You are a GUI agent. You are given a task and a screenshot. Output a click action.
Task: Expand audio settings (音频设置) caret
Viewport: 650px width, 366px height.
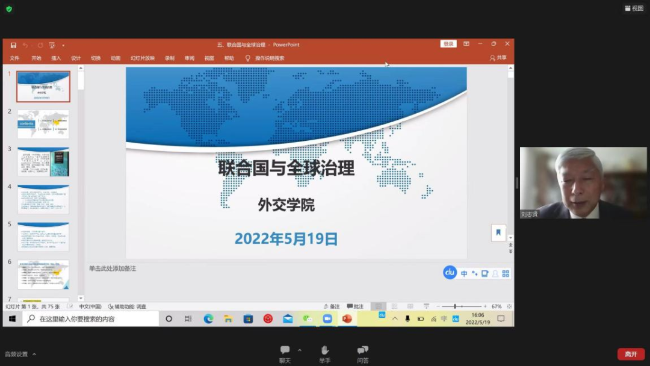pos(34,354)
